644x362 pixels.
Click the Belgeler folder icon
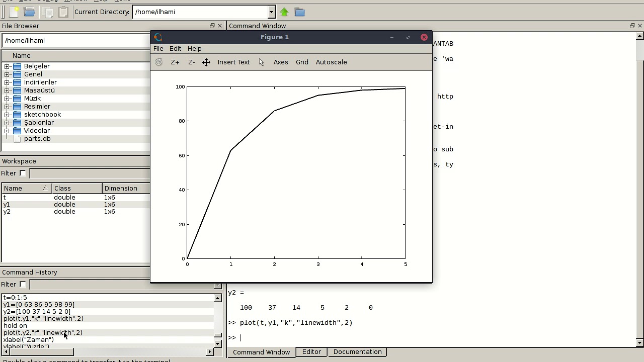(17, 66)
